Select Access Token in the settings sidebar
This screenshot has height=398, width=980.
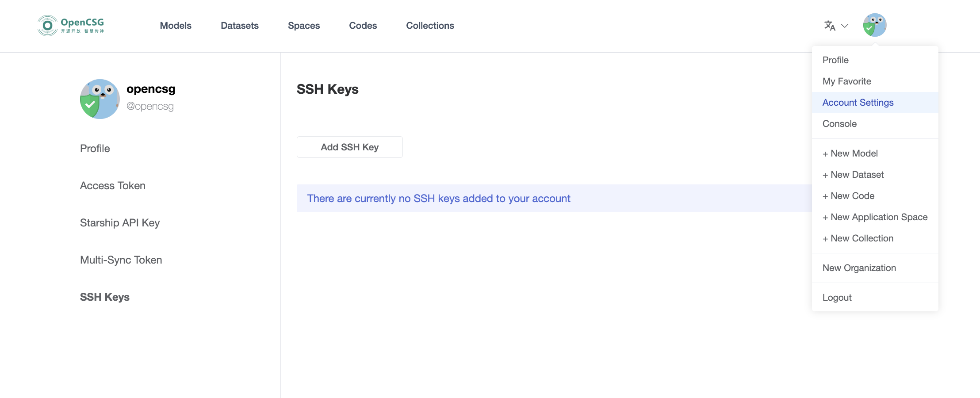112,185
